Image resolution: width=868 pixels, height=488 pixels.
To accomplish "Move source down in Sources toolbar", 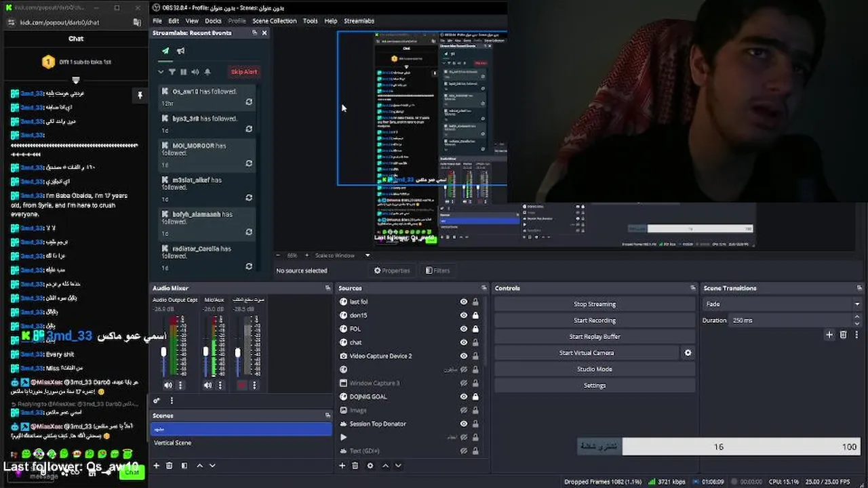I will (398, 466).
